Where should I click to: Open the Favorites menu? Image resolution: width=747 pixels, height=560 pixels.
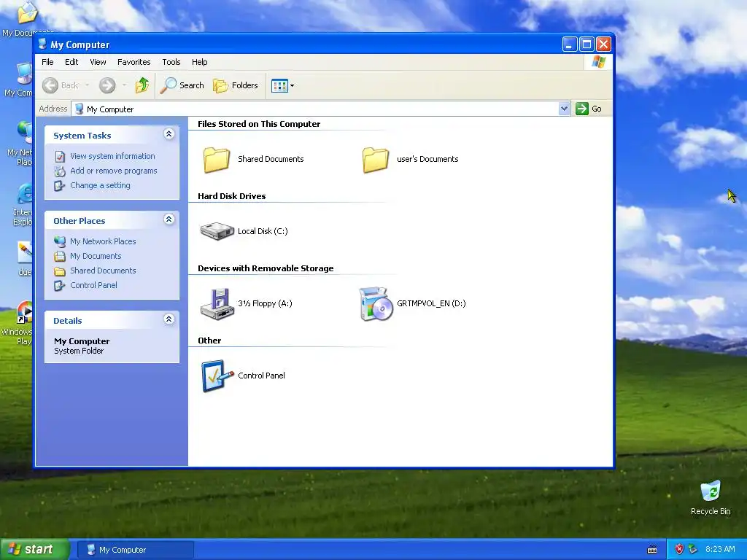tap(134, 62)
